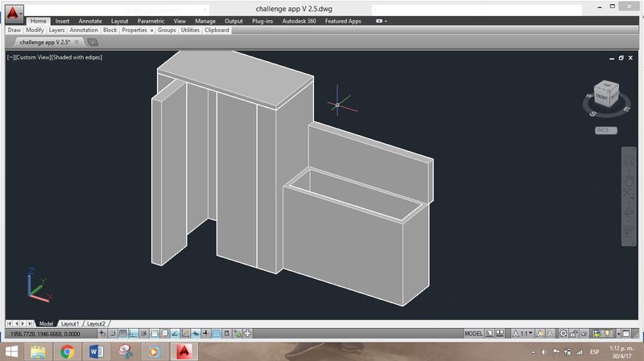Activate the Orbit tool in navigation bar
Image resolution: width=644 pixels, height=361 pixels.
tap(629, 214)
